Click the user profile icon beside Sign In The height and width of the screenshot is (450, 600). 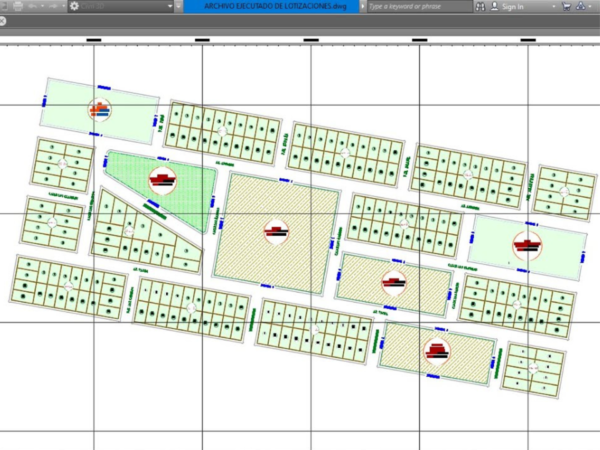(x=493, y=6)
